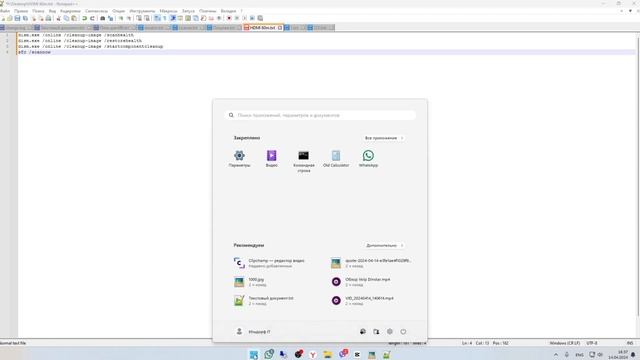Click the Copy toolbar icon
This screenshot has height=360, width=640.
67,18
